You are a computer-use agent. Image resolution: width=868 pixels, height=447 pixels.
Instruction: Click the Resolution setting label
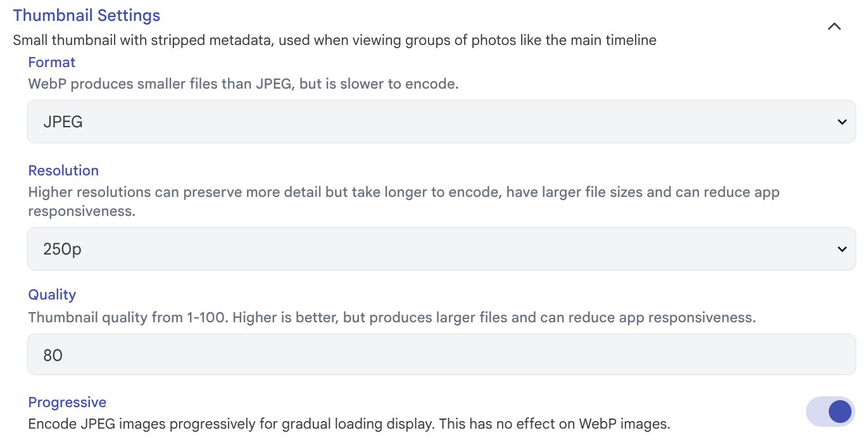[x=63, y=170]
